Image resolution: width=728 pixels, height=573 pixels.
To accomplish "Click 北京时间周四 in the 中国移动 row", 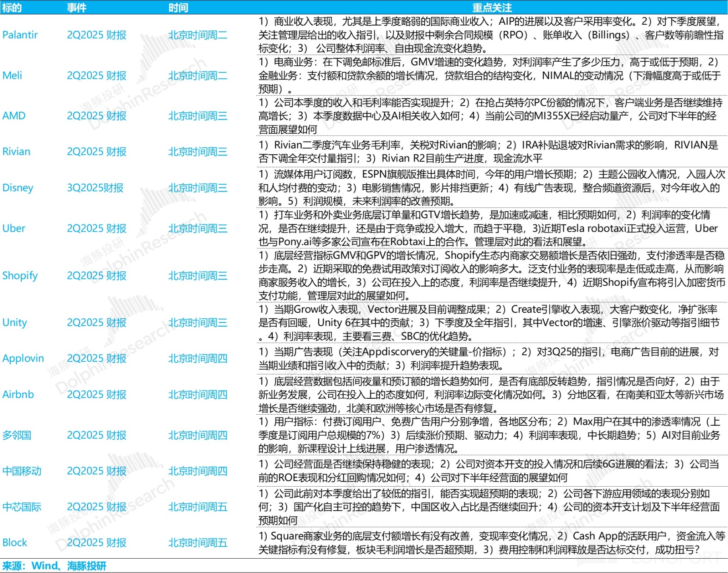I will [x=198, y=471].
